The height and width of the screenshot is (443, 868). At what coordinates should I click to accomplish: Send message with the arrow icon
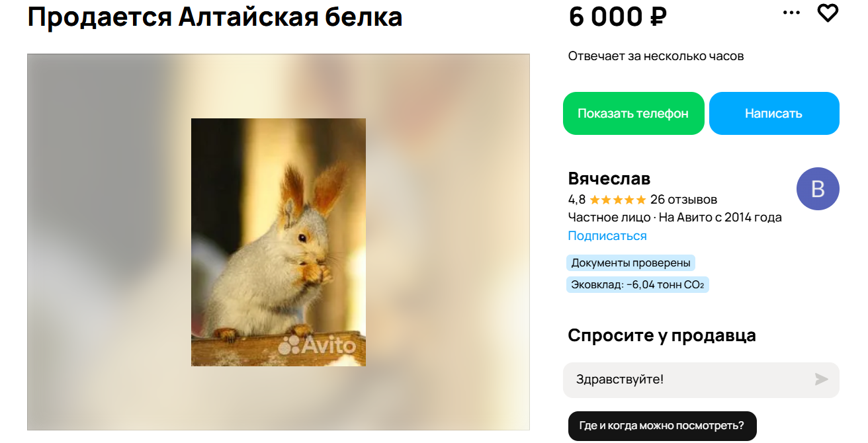pyautogui.click(x=821, y=380)
